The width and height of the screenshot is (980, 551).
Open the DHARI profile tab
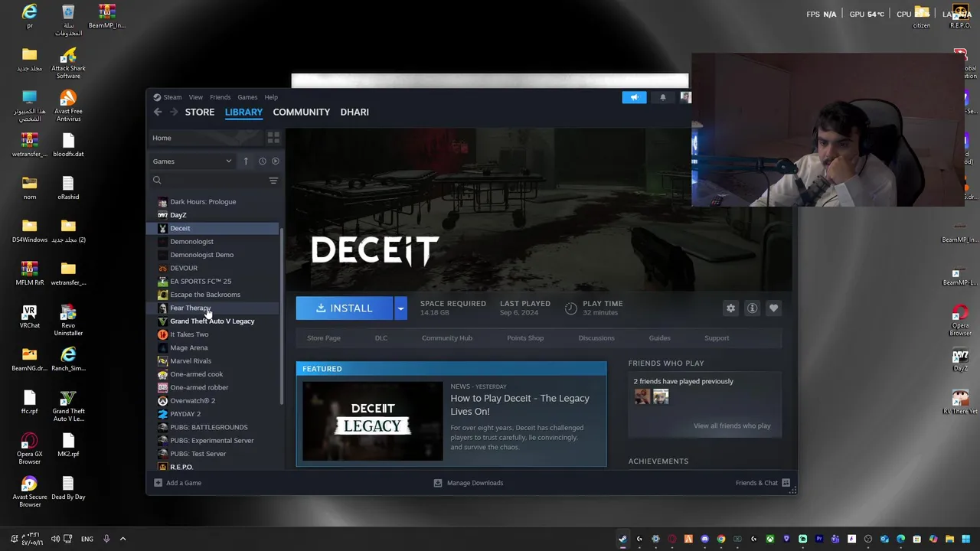click(x=354, y=112)
